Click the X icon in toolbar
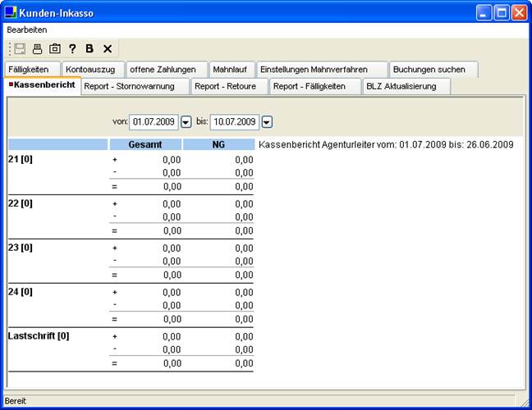The image size is (532, 410). [107, 48]
